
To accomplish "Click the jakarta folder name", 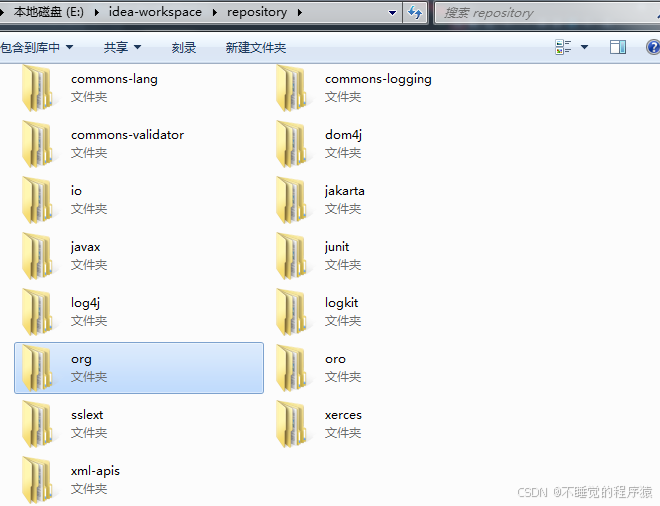I will pyautogui.click(x=344, y=191).
